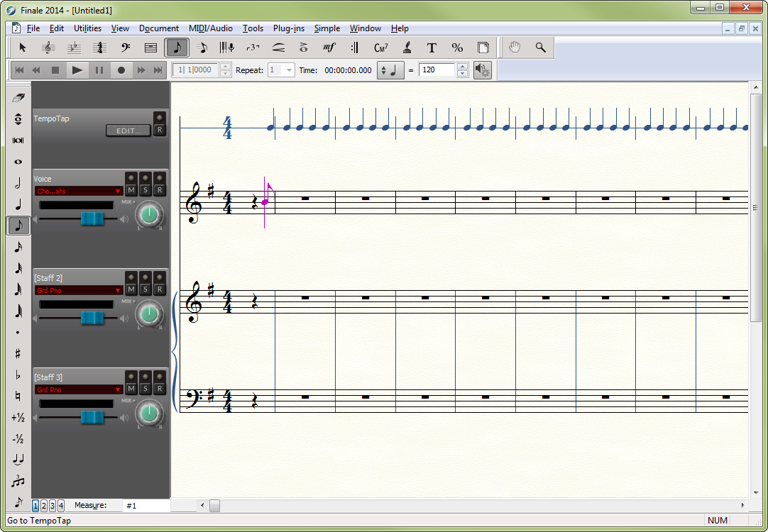The height and width of the screenshot is (532, 768).
Task: Select the Eraser in Simple Entry palette
Action: click(x=18, y=98)
